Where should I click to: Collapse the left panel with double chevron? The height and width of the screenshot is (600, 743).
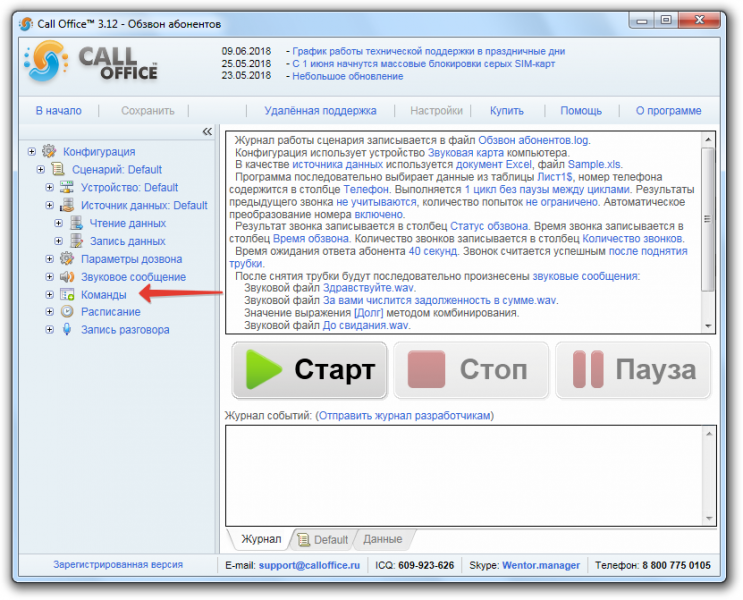coord(207,131)
